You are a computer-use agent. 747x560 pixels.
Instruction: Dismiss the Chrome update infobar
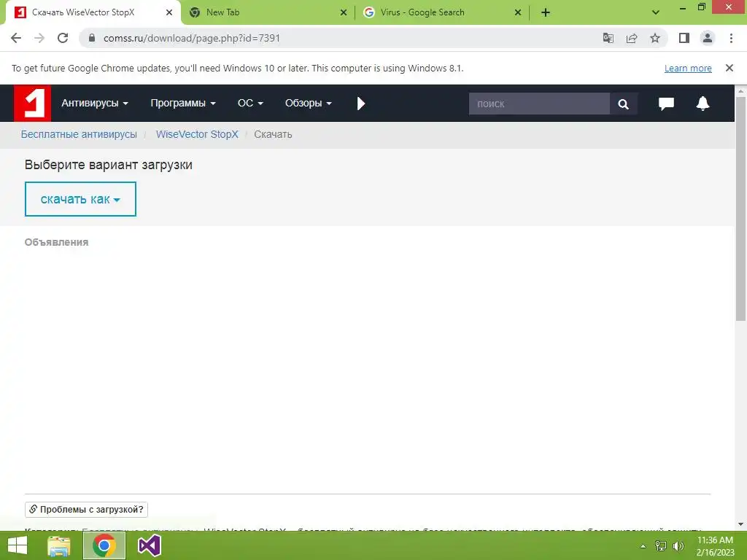coord(729,68)
